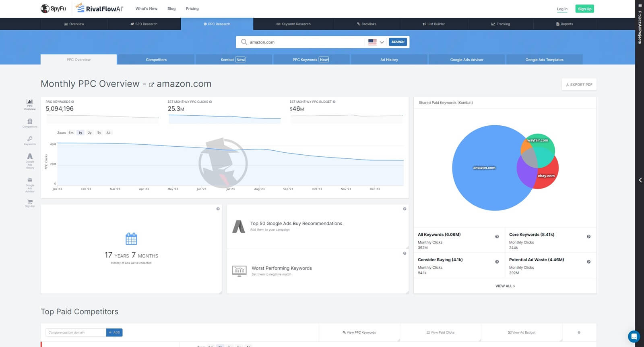Open the US flag country dropdown

click(376, 42)
